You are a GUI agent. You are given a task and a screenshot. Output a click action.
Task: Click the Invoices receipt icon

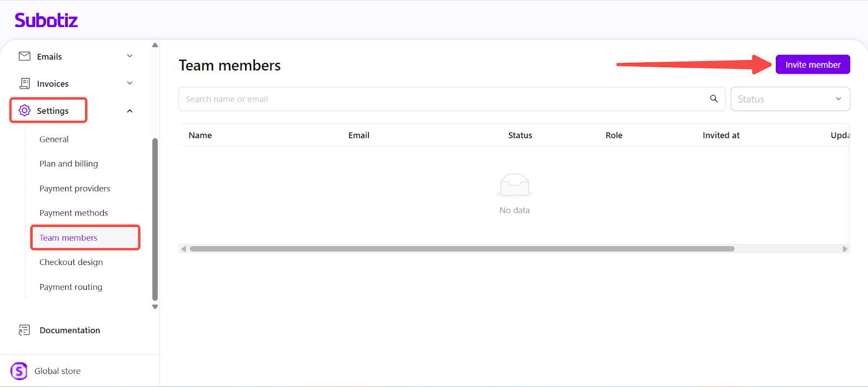(x=24, y=83)
